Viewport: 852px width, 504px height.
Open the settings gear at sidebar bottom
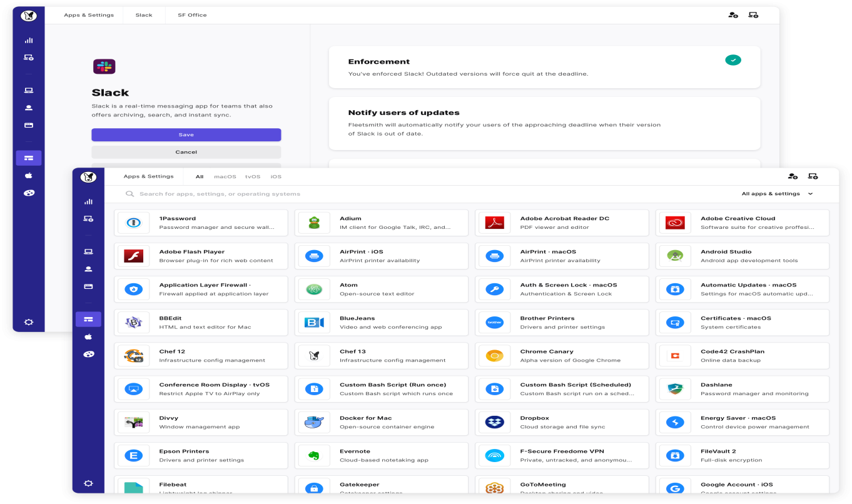[88, 483]
